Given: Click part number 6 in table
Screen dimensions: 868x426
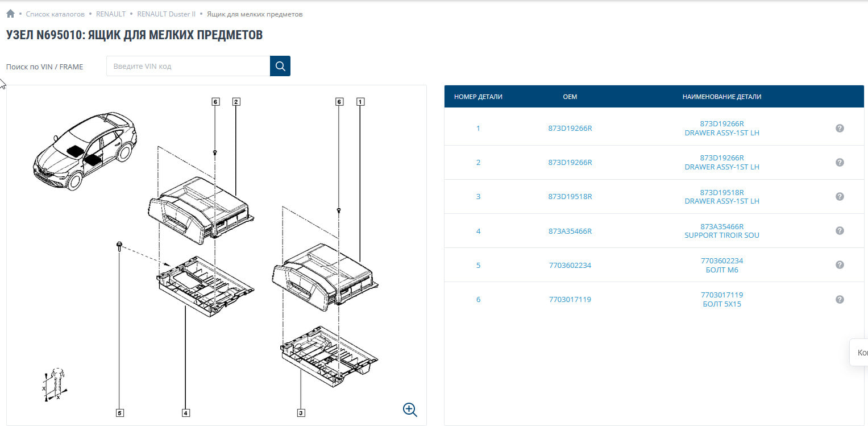Looking at the screenshot, I should [x=478, y=299].
